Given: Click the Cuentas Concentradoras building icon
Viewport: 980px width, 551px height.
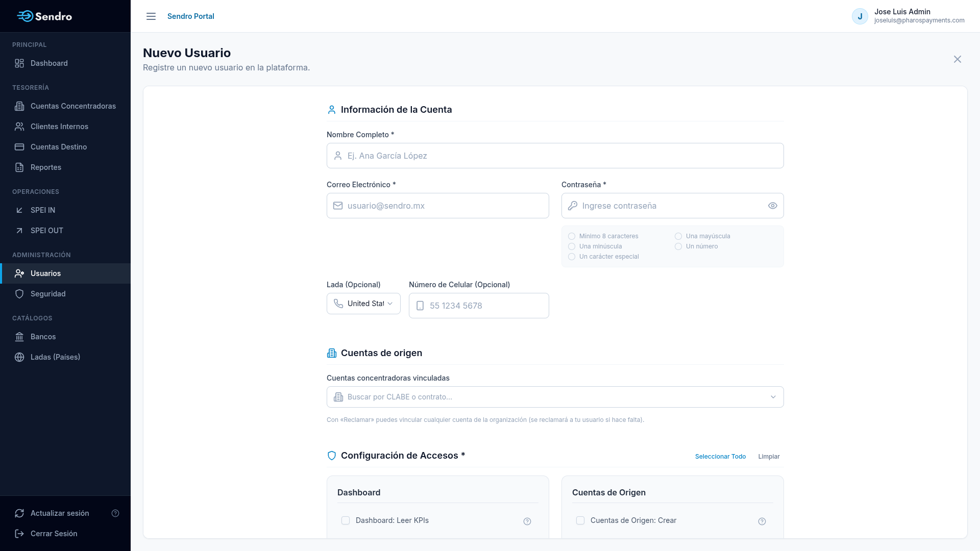Looking at the screenshot, I should point(19,106).
